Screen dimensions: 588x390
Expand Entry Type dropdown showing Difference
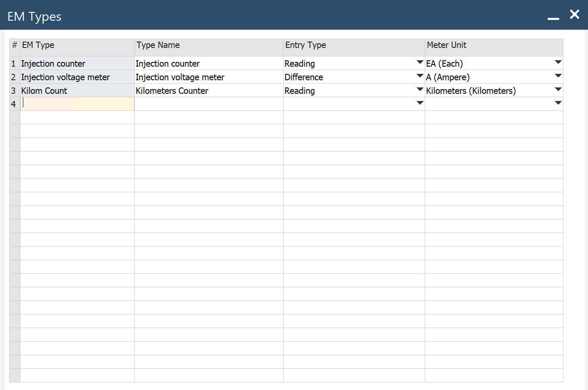[x=420, y=76]
